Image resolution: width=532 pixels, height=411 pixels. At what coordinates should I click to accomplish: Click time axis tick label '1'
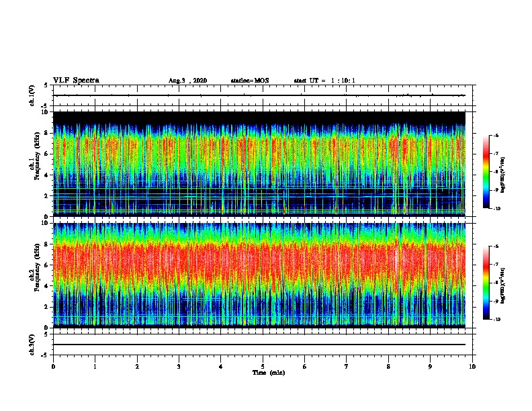coord(95,367)
